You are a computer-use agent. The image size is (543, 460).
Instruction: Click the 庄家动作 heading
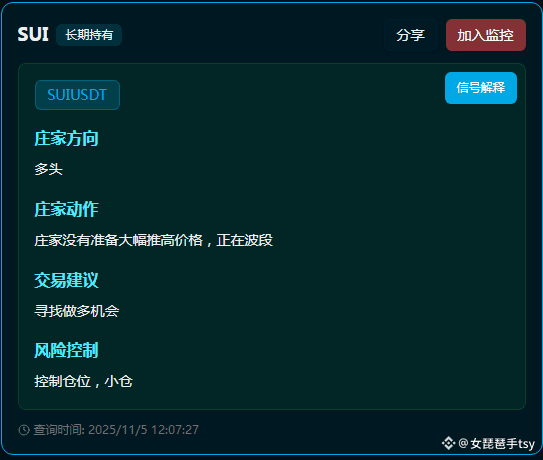(x=66, y=209)
